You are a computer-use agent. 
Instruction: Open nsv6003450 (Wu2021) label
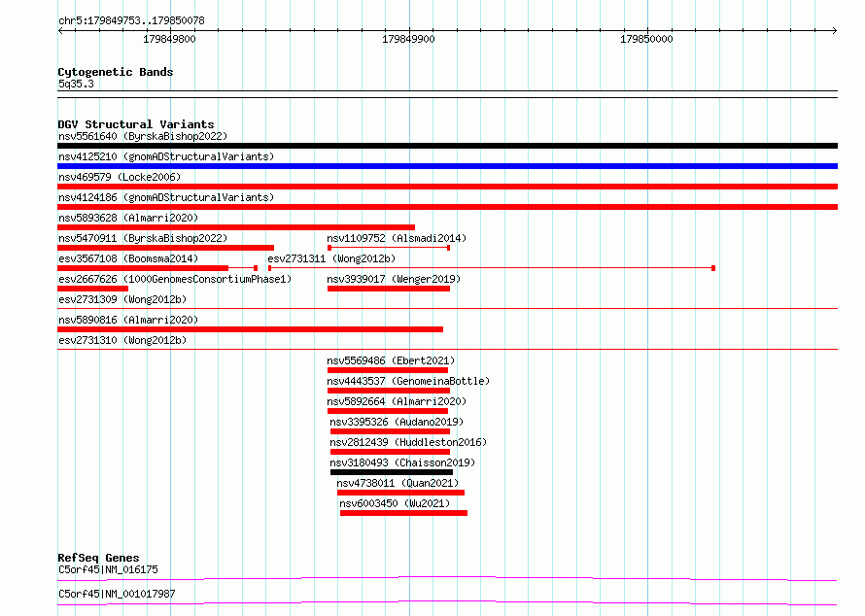click(x=395, y=503)
